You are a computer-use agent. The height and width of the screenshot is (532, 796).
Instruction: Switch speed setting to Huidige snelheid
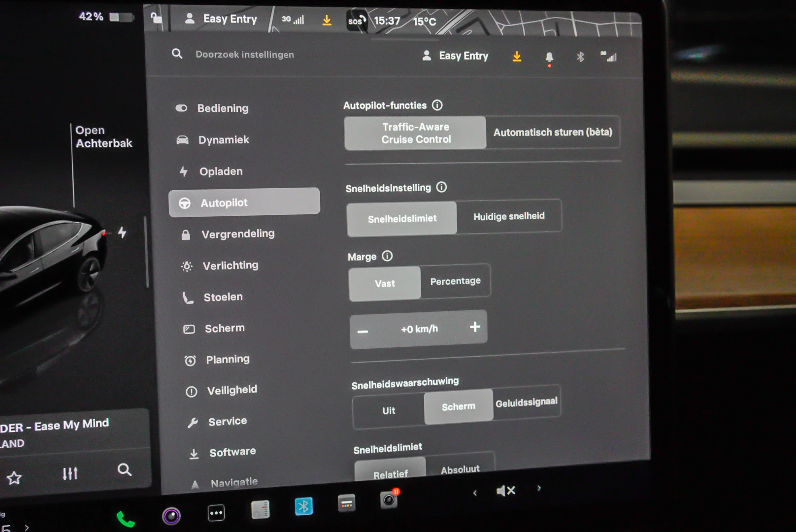coord(509,216)
